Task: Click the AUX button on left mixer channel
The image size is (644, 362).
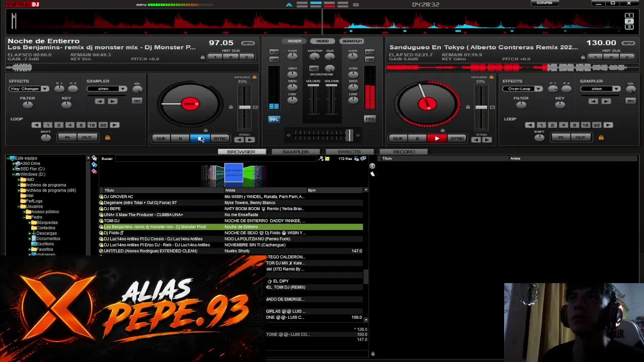Action: tap(274, 52)
